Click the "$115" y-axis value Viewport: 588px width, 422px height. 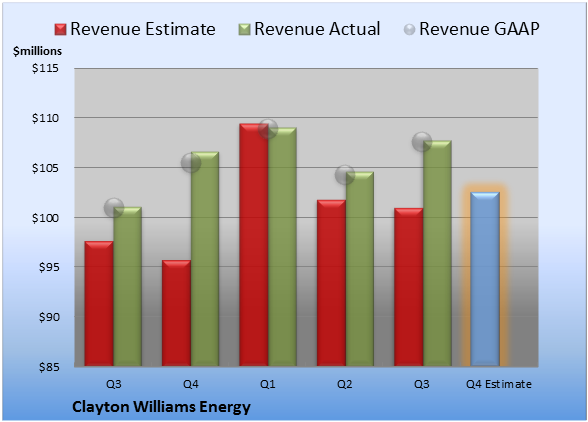pos(45,68)
